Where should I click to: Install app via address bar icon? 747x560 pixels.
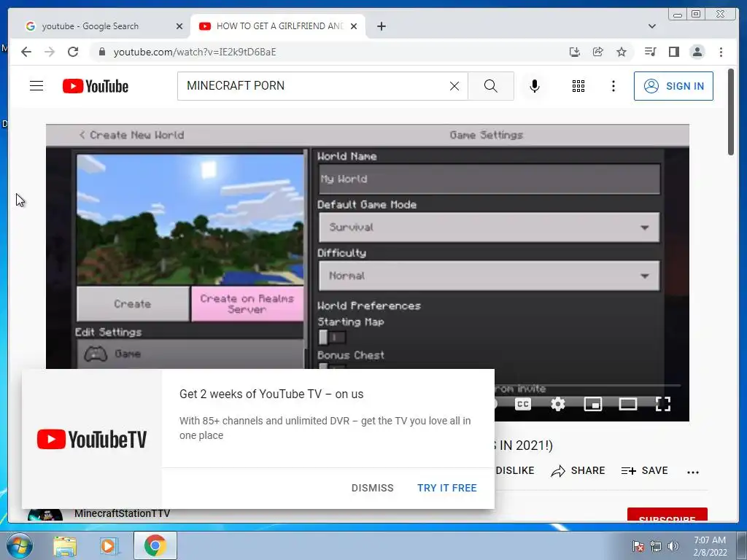[x=575, y=52]
